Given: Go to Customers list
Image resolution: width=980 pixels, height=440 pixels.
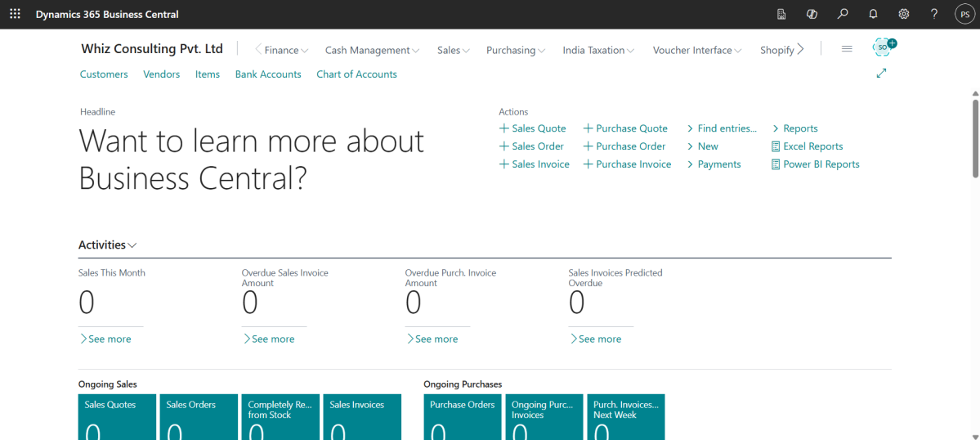Looking at the screenshot, I should [104, 74].
